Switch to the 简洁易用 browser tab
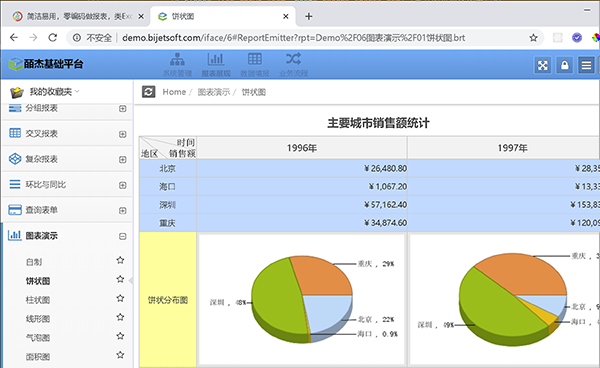 (x=78, y=16)
